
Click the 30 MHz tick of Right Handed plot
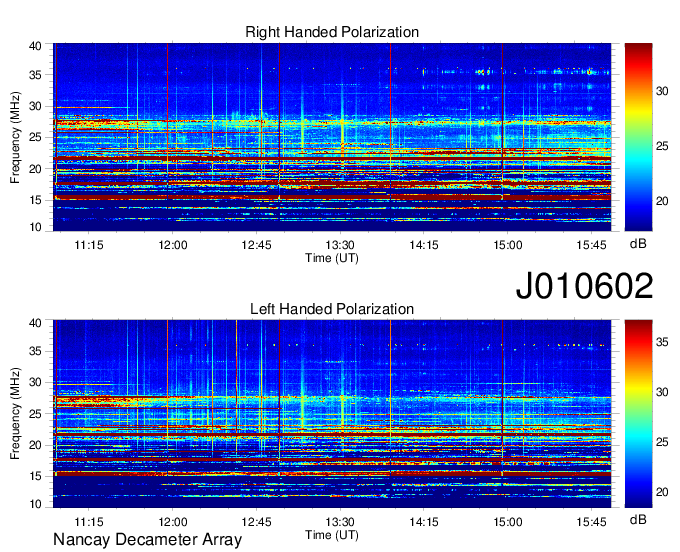[35, 106]
